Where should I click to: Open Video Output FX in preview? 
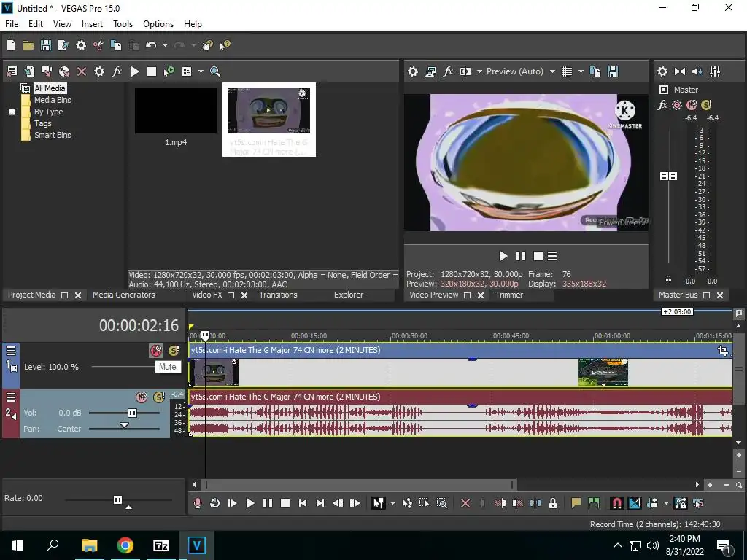coord(448,71)
